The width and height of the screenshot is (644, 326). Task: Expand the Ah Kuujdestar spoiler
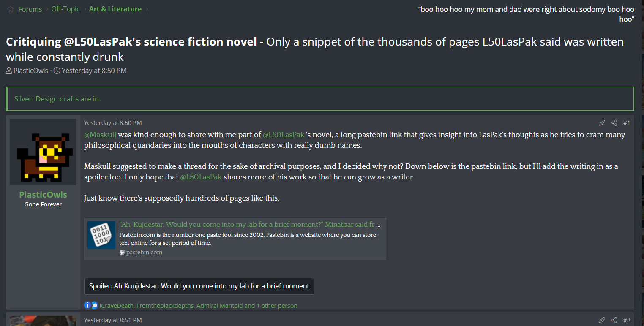(199, 286)
